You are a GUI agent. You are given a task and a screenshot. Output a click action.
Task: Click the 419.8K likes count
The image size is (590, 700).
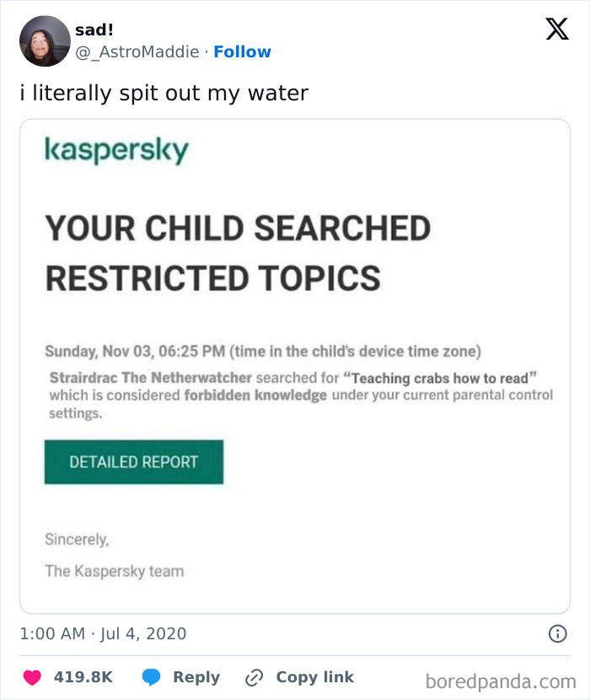(83, 677)
